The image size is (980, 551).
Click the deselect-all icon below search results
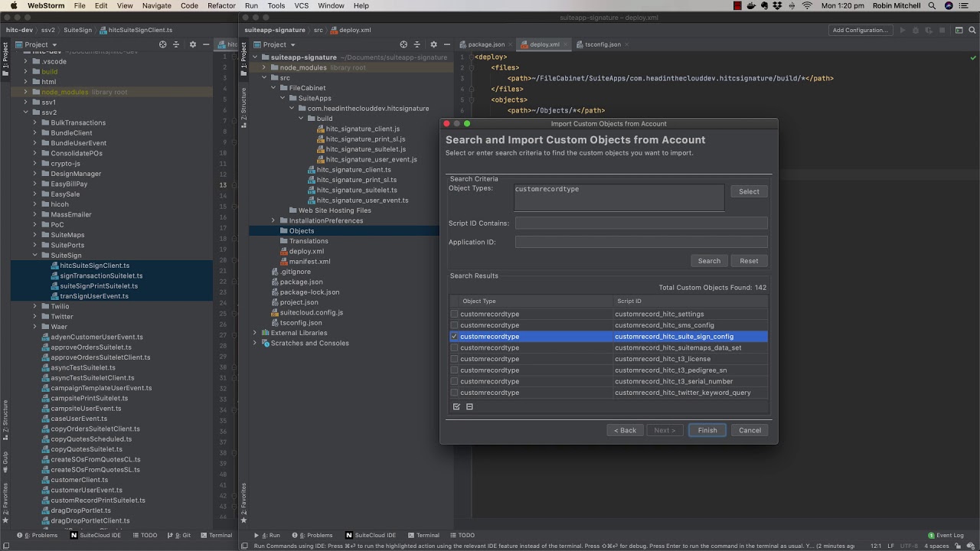[469, 406]
